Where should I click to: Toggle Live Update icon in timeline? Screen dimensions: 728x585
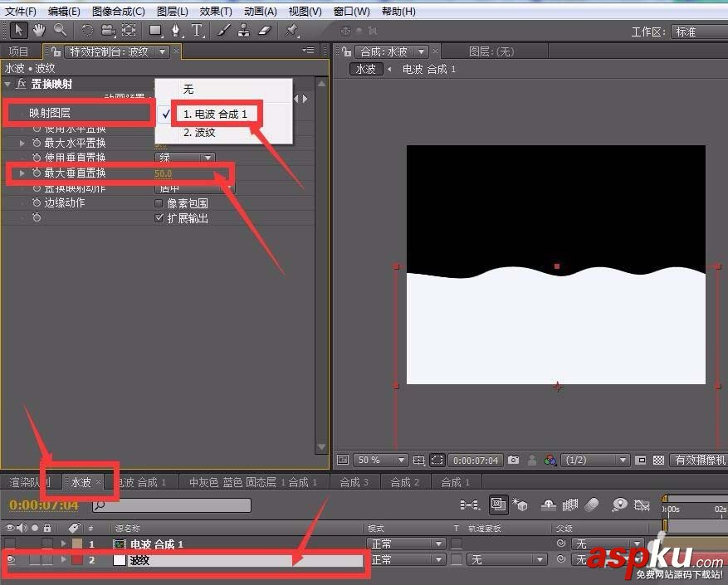[498, 505]
